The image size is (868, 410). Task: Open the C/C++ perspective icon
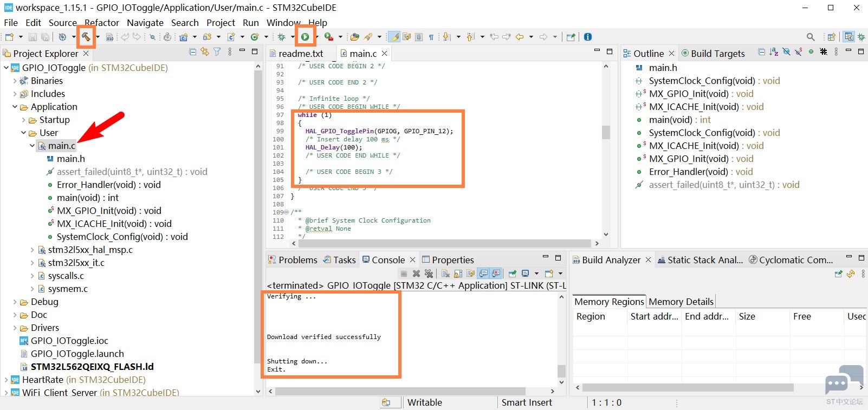(x=849, y=37)
